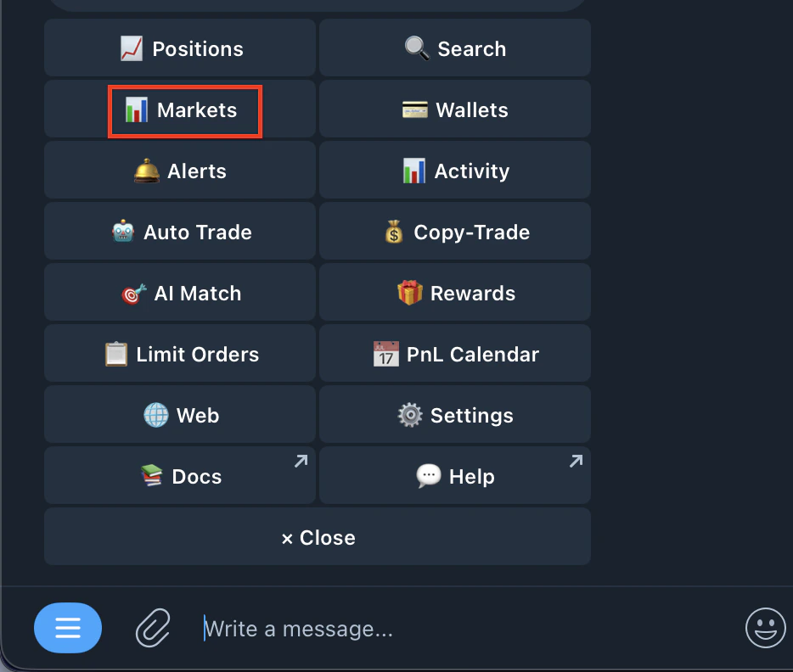793x672 pixels.
Task: Click the Rewards gift icon
Action: (408, 292)
